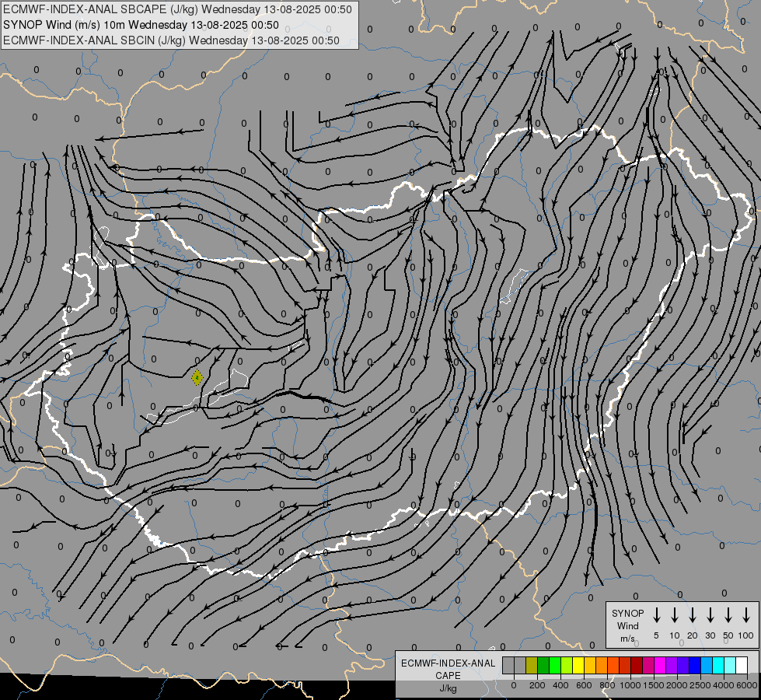Pick the pure blue CAPE legend swatch
The image size is (761, 700).
(x=695, y=665)
